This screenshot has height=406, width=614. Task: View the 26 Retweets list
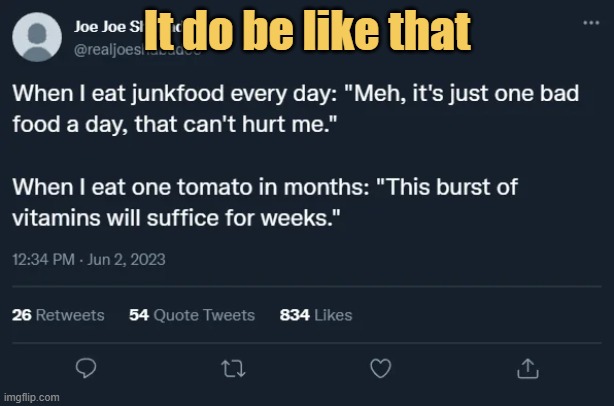pos(58,315)
